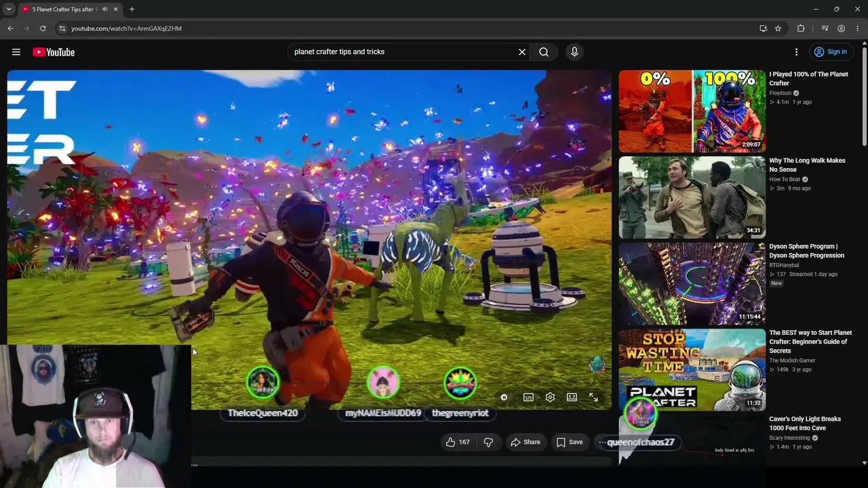This screenshot has width=868, height=488.
Task: Click the Sign in button
Action: pos(831,52)
